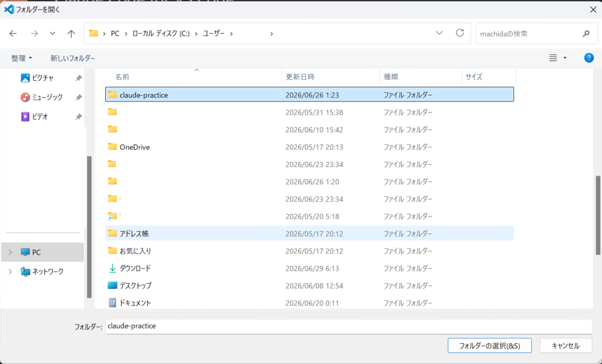Image resolution: width=602 pixels, height=364 pixels.
Task: Open the recent locations dropdown chevron
Action: click(53, 34)
